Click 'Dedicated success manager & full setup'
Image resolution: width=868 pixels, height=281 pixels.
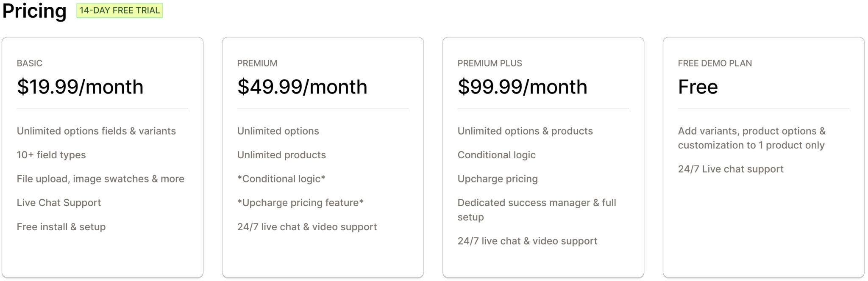click(x=537, y=210)
